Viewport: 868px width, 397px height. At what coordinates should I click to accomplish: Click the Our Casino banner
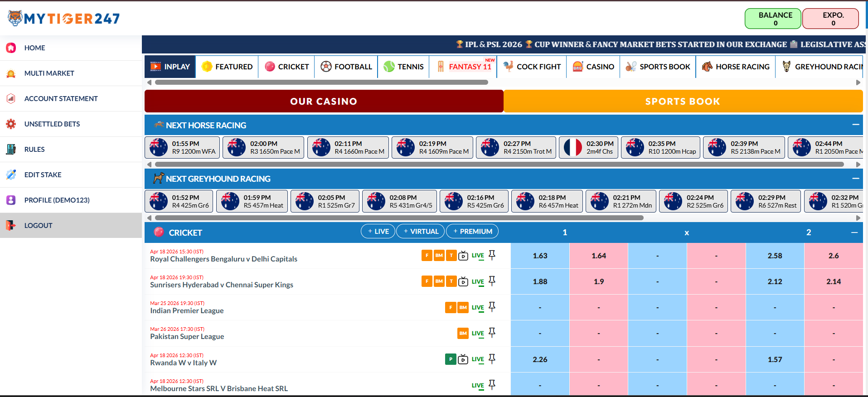[324, 101]
